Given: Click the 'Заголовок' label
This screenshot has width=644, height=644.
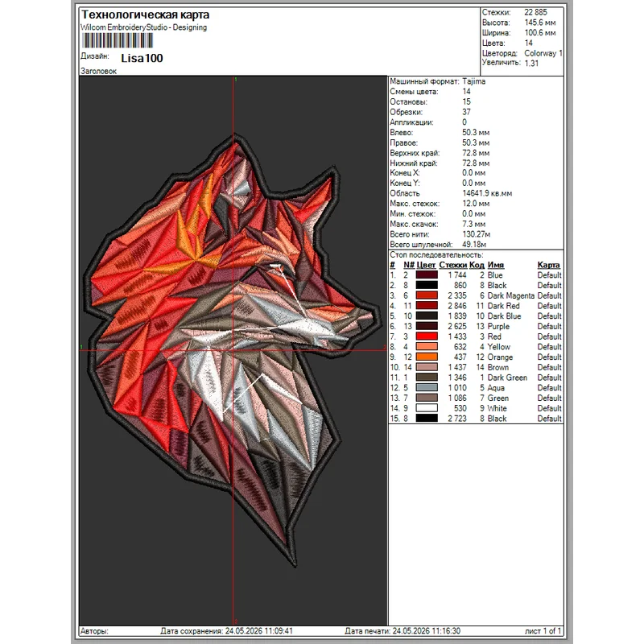Looking at the screenshot, I should (98, 71).
